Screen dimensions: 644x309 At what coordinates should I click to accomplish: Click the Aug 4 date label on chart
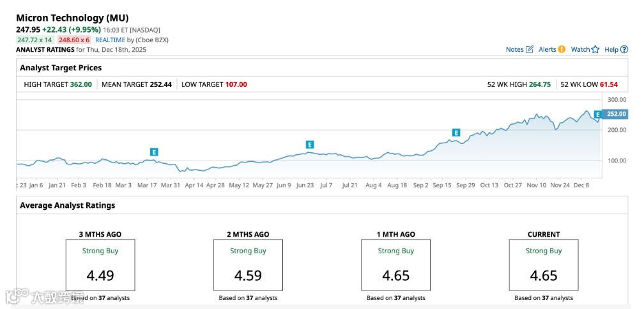coord(373,185)
